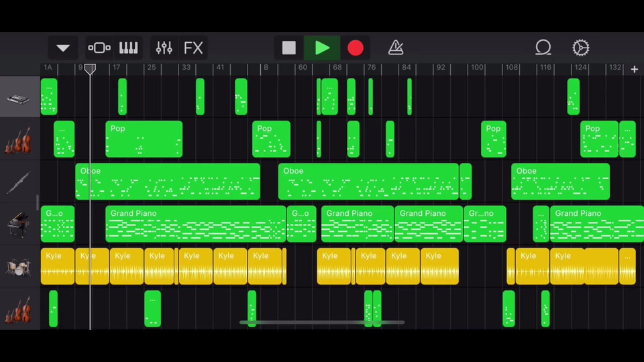
Task: Select the Pop region at bar 17
Action: click(144, 139)
